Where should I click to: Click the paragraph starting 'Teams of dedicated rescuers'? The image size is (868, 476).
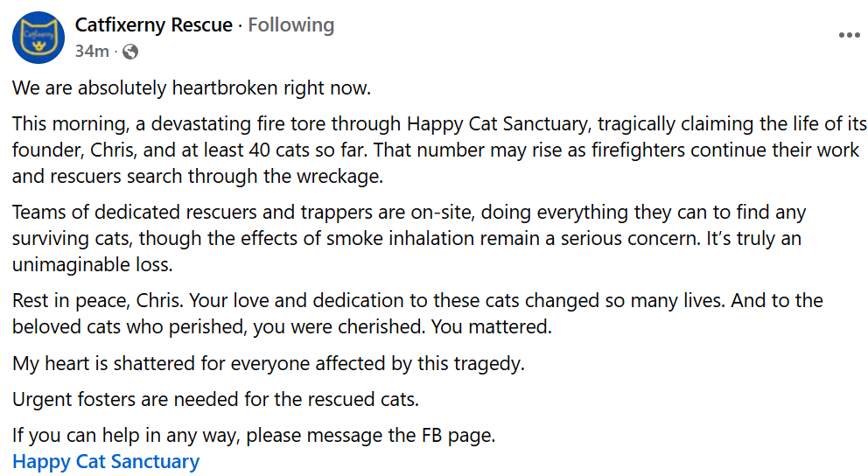pos(409,239)
